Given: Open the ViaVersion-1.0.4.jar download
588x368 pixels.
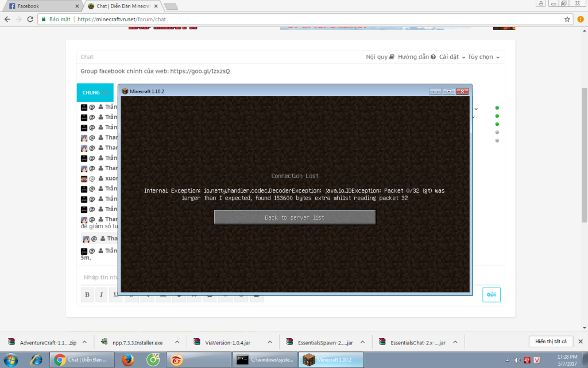Looking at the screenshot, I should coord(222,343).
